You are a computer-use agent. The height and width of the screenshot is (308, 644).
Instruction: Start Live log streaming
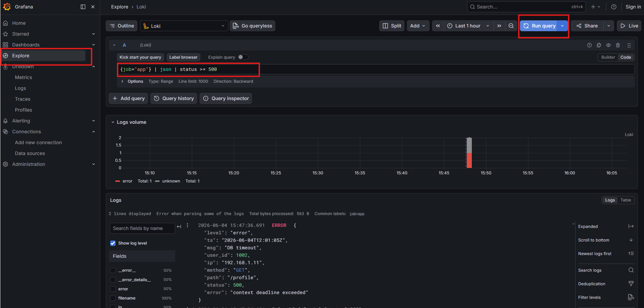pos(629,26)
